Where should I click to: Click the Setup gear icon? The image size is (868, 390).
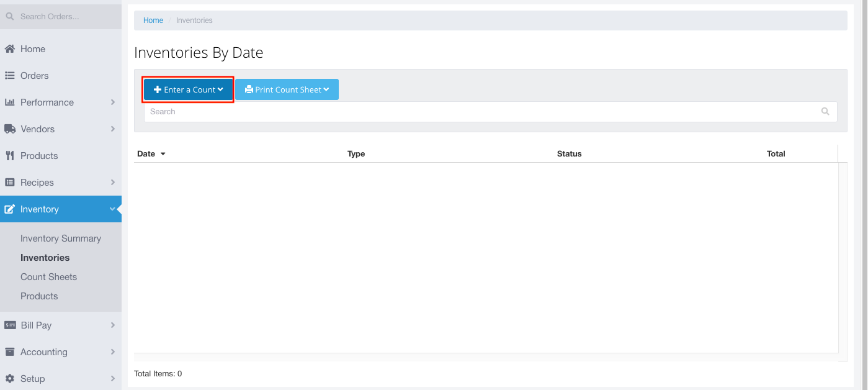[x=10, y=379]
